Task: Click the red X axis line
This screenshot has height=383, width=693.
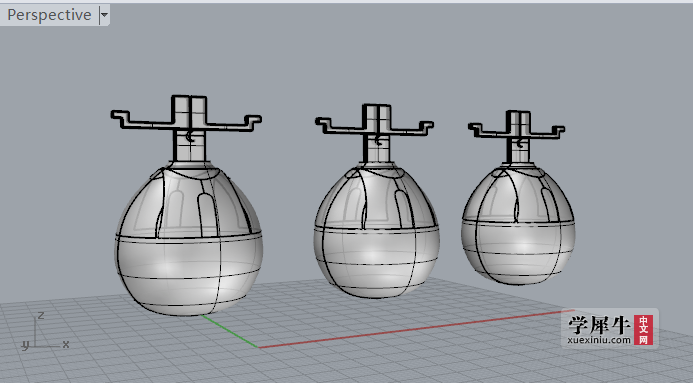Action: [x=411, y=329]
